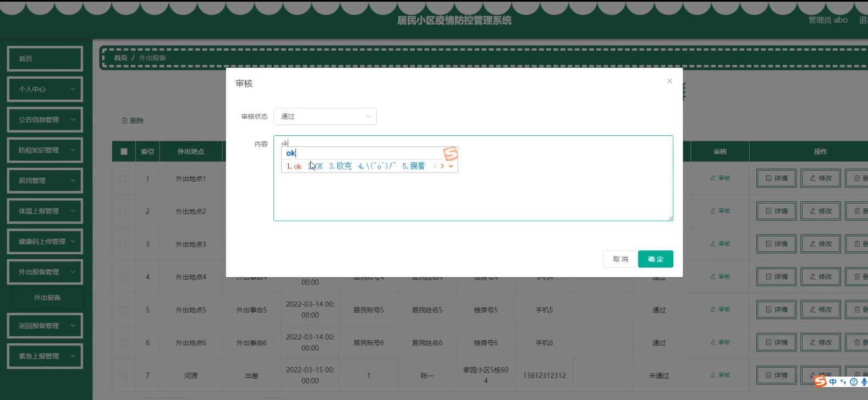Click 取消 to cancel the review dialog
Viewport: 868px width, 400px height.
(620, 259)
